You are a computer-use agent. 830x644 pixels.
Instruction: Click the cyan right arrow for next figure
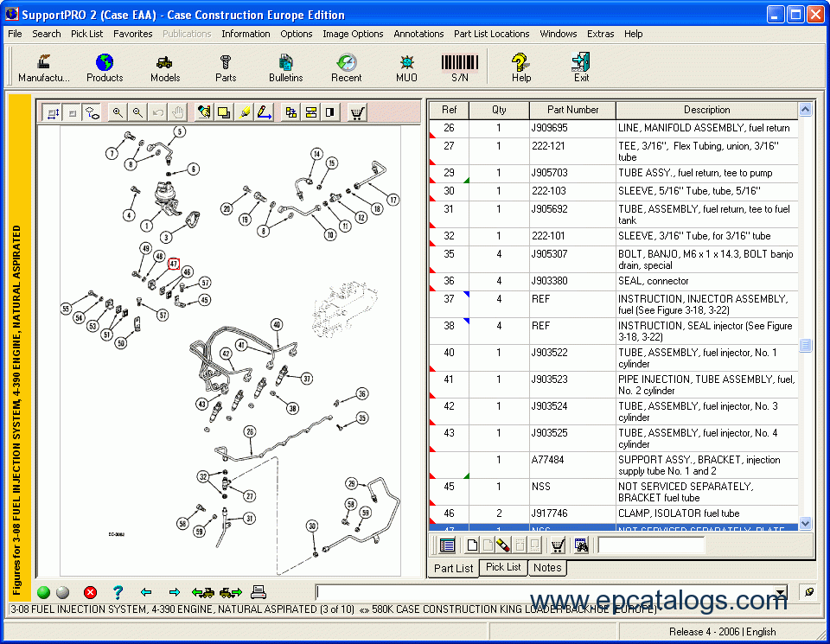[174, 592]
